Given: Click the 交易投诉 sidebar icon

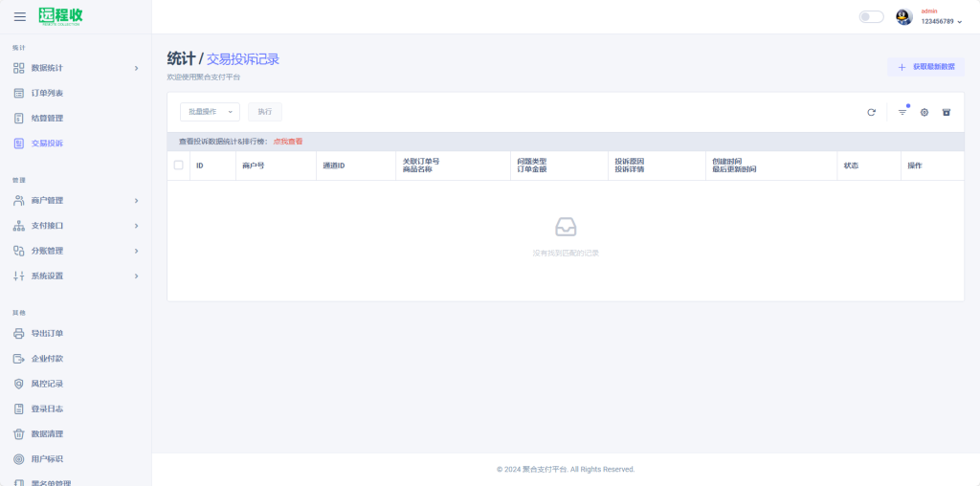Looking at the screenshot, I should point(19,144).
